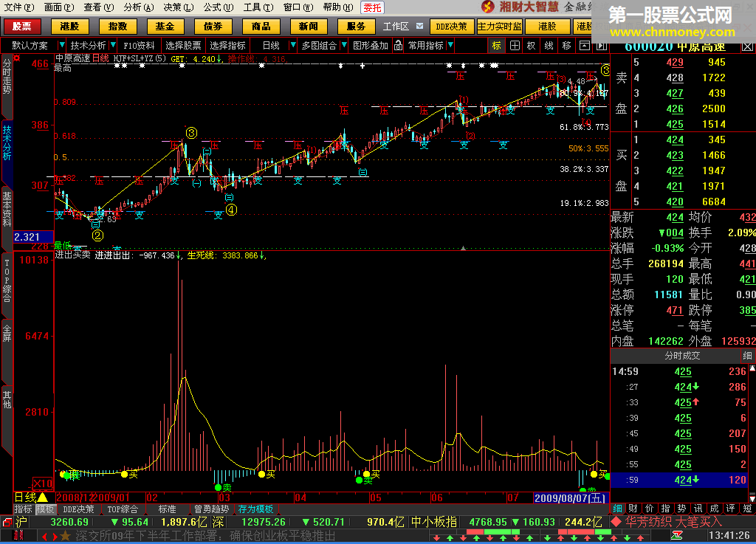This screenshot has height=544, width=756.
Task: Open the 分析(A) menu
Action: 138,7
